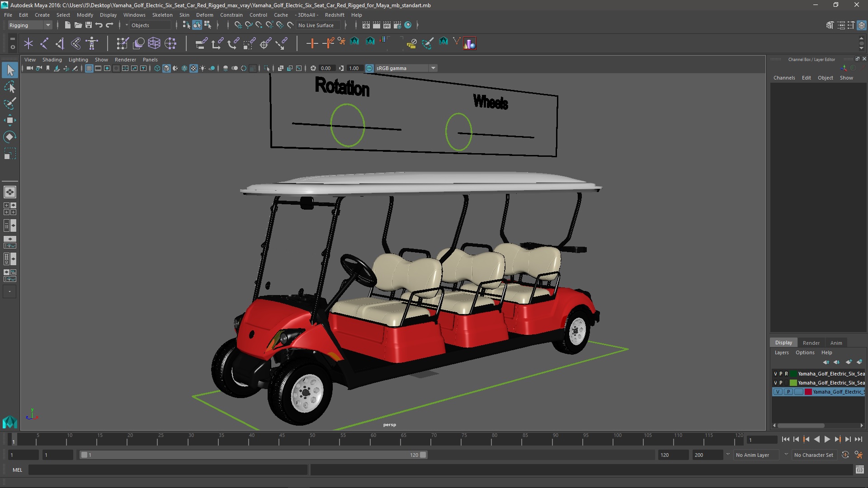Click the dark green layer color swatch

coord(793,374)
